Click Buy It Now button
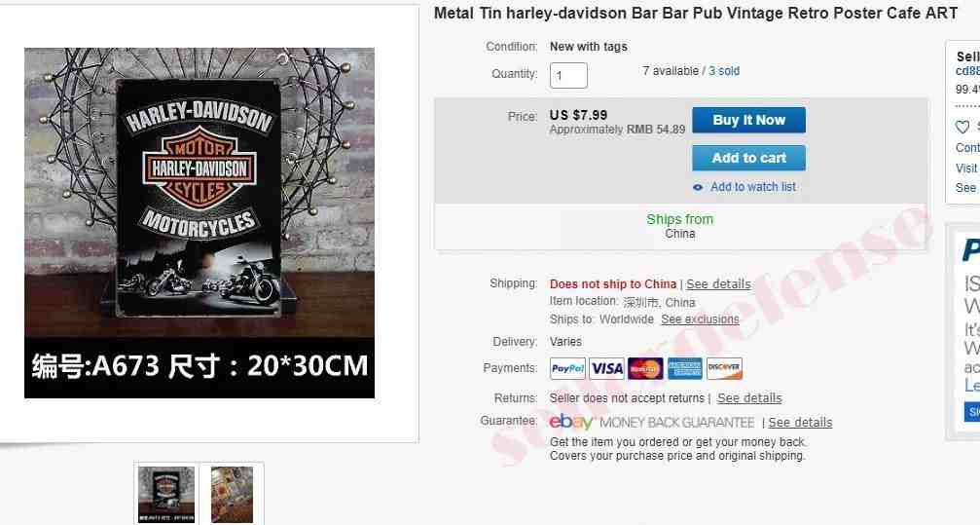 click(x=748, y=120)
